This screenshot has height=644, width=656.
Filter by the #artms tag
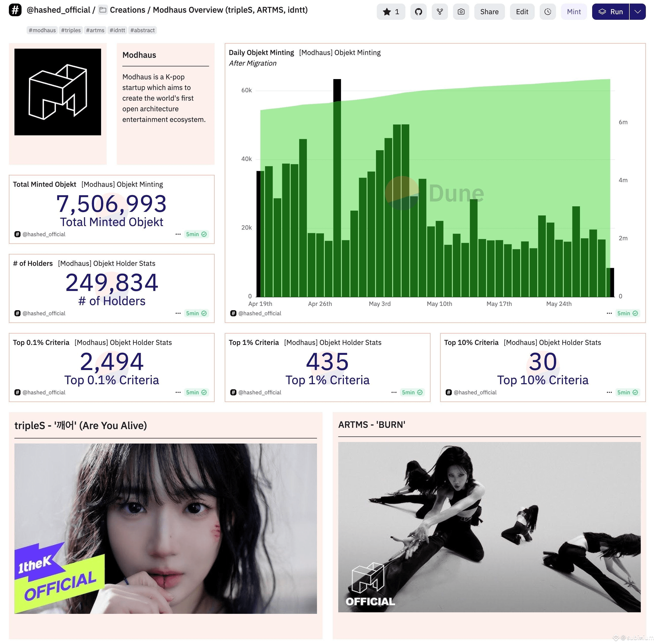(x=95, y=30)
